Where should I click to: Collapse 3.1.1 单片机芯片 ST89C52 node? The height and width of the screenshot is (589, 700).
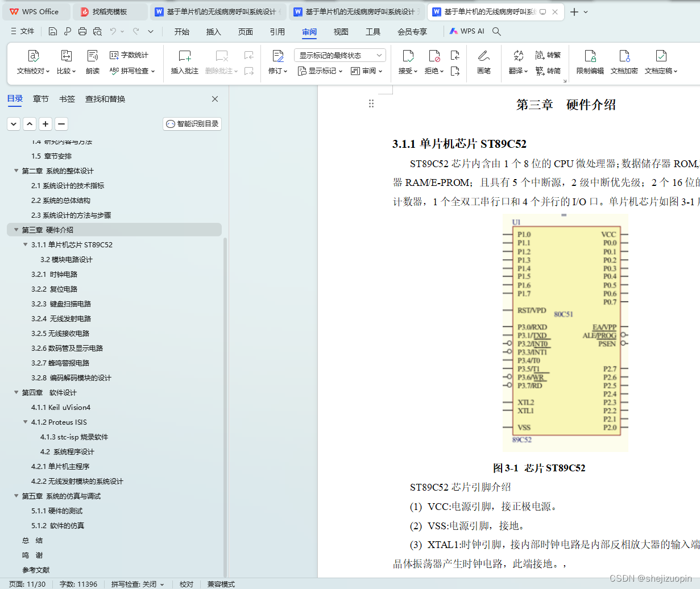25,244
